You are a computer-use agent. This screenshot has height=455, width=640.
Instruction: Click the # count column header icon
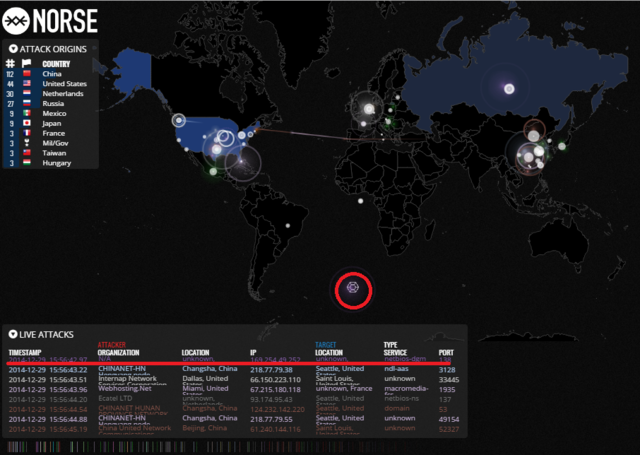tap(10, 63)
